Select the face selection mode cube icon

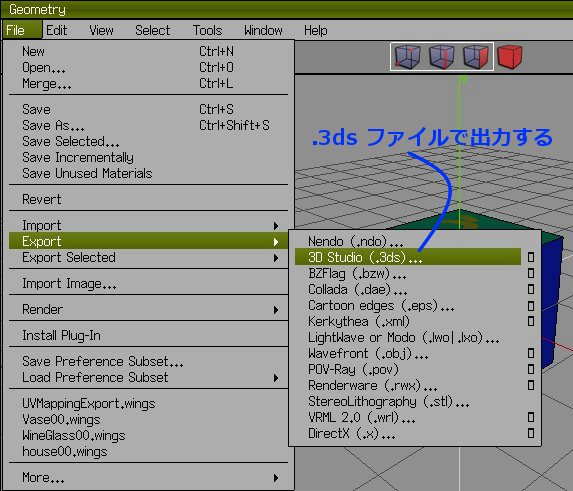476,57
